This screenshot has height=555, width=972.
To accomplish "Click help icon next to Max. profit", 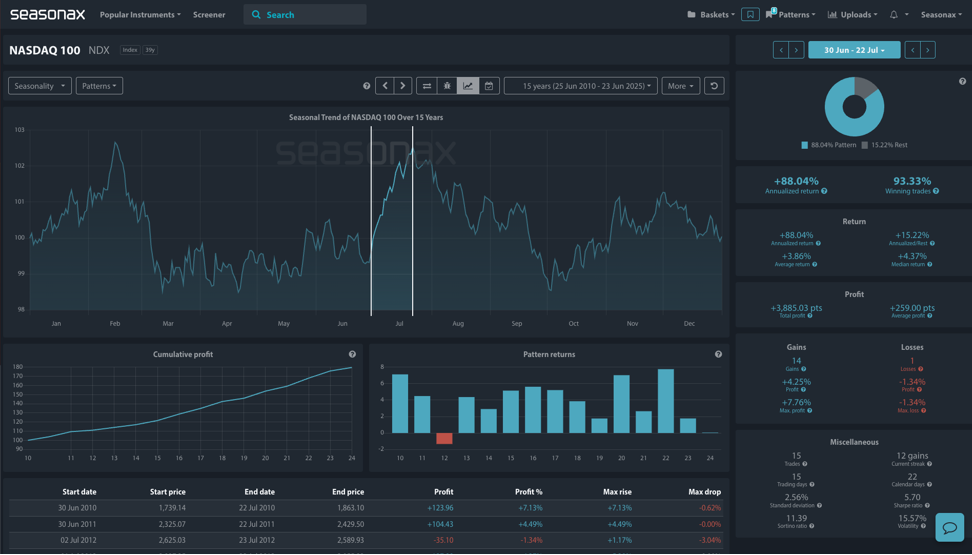I will [810, 410].
